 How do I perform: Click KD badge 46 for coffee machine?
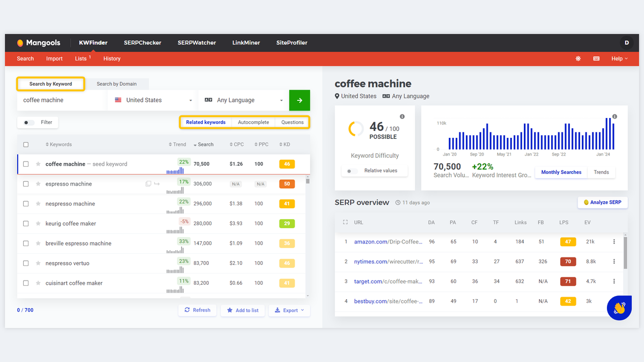pos(287,164)
